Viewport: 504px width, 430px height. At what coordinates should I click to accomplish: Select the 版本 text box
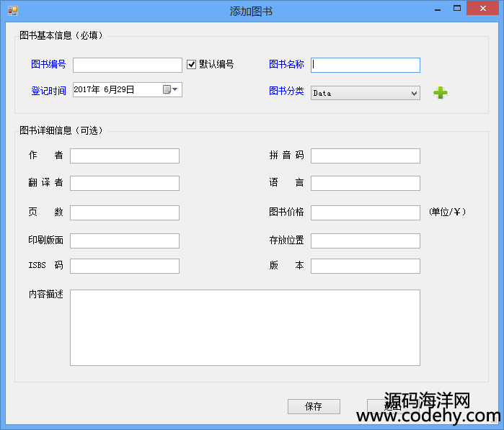coord(365,266)
